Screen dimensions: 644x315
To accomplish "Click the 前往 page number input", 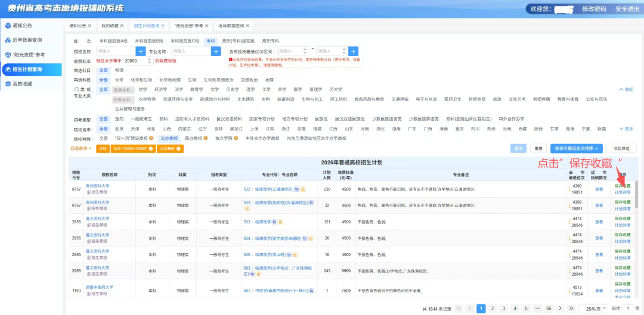I will 627,308.
